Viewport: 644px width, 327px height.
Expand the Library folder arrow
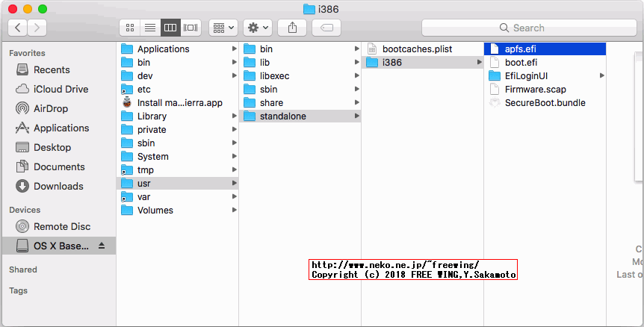click(234, 116)
